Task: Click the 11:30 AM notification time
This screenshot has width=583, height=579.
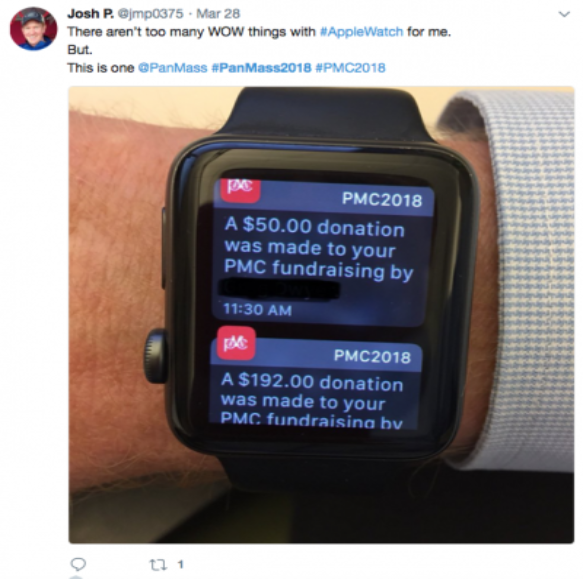Action: point(257,309)
